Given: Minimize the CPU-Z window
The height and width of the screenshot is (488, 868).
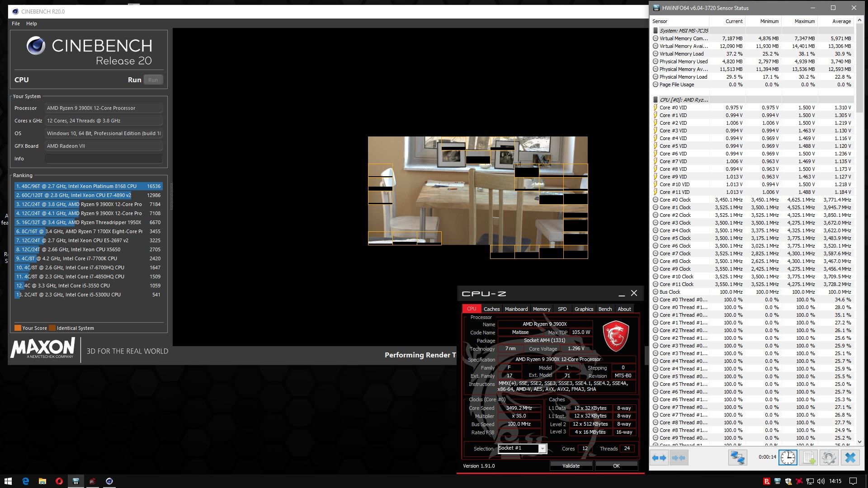Looking at the screenshot, I should pyautogui.click(x=622, y=294).
